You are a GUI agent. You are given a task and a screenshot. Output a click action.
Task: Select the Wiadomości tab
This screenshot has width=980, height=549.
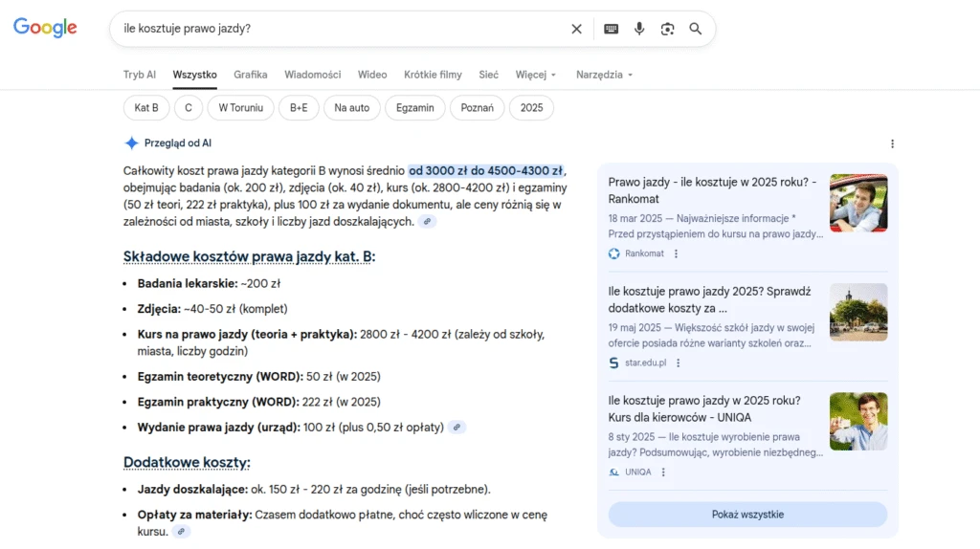point(313,75)
